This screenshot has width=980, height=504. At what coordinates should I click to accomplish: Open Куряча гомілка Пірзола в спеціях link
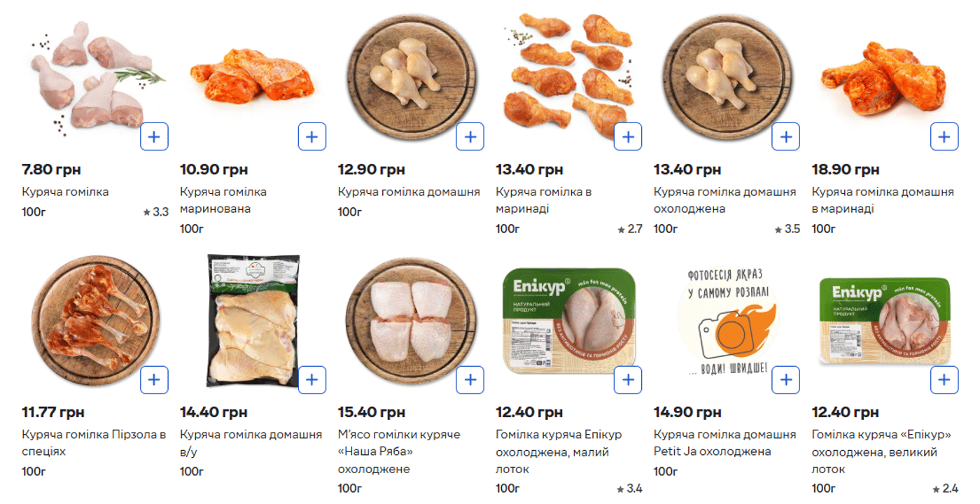pos(94,443)
